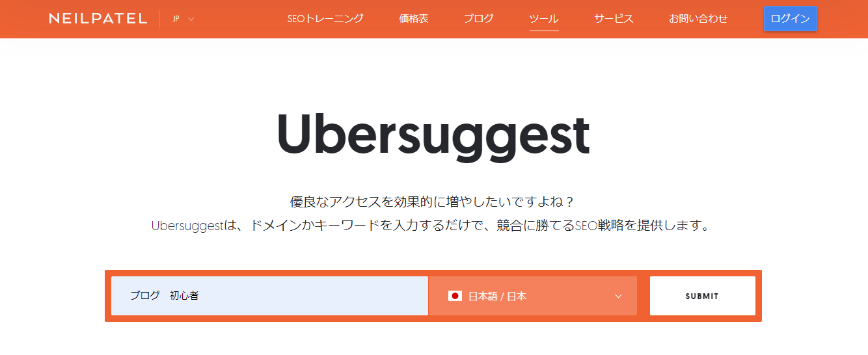This screenshot has height=355, width=868.
Task: Select the ツール menu item
Action: point(544,19)
